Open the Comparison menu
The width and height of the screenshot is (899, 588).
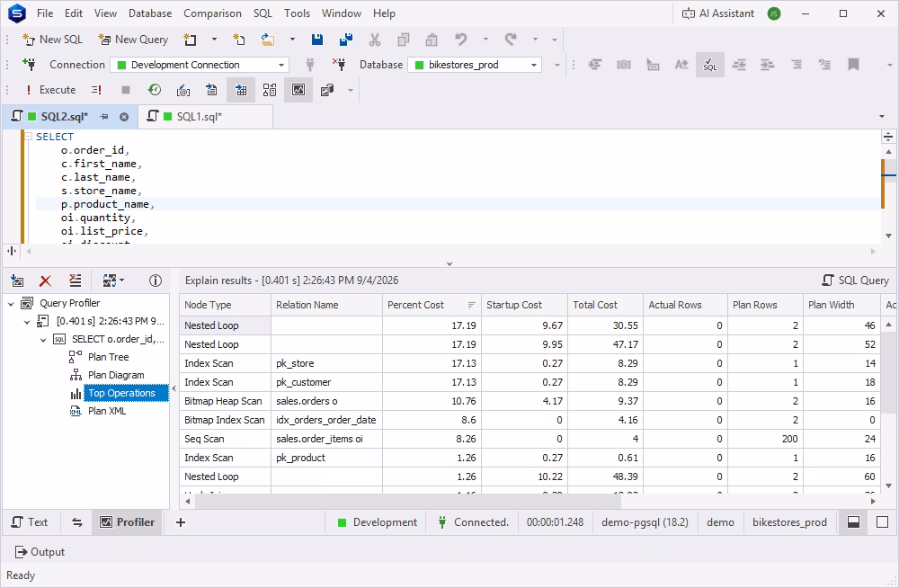pyautogui.click(x=212, y=13)
